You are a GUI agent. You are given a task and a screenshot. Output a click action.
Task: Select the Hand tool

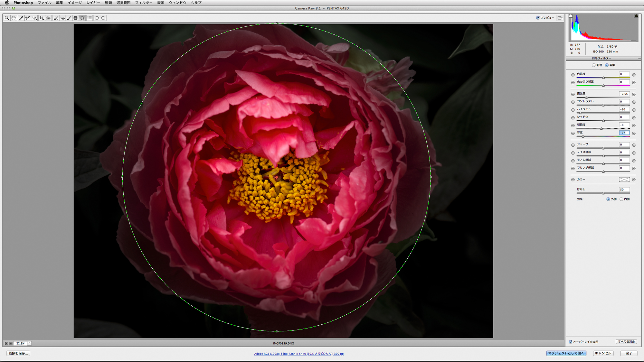(14, 18)
